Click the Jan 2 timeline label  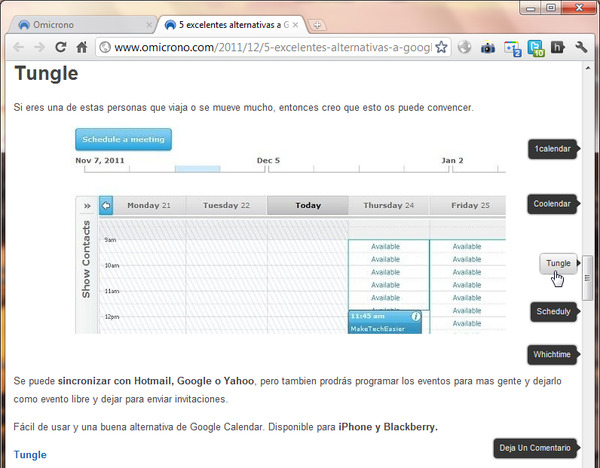point(452,160)
